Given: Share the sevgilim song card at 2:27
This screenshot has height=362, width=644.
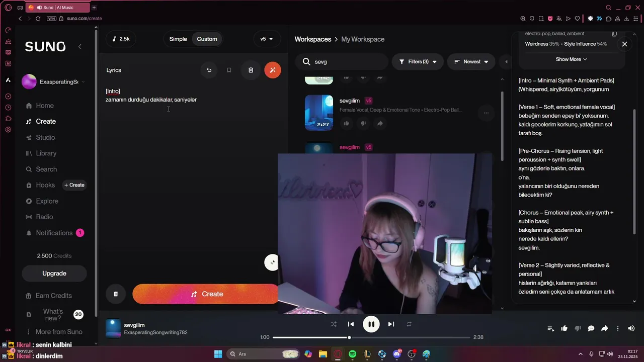Looking at the screenshot, I should [380, 123].
